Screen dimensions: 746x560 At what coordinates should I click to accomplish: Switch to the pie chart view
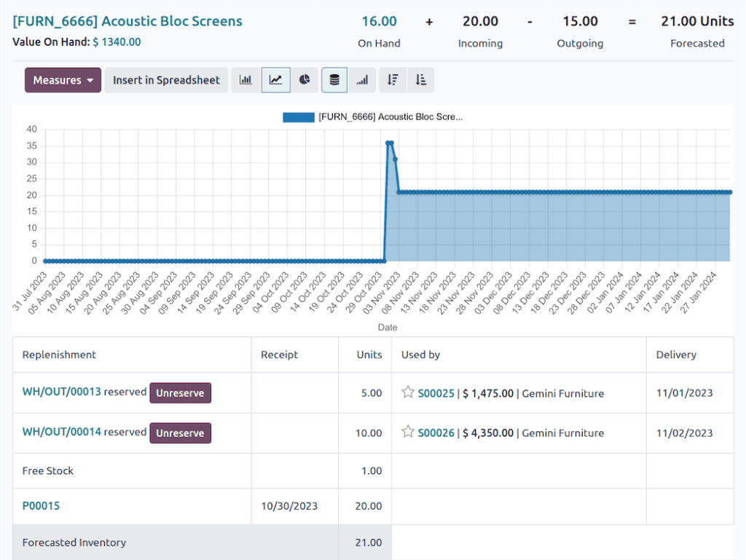(305, 79)
